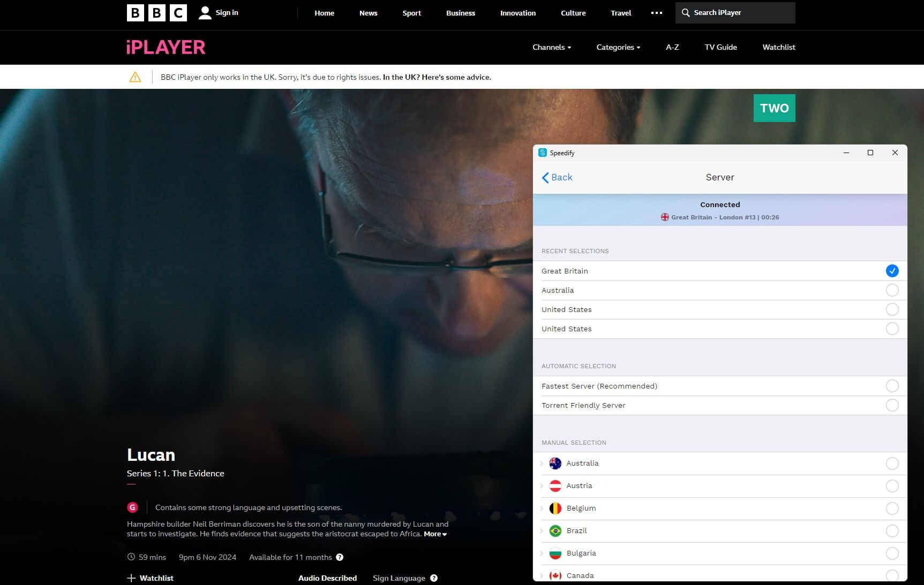
Task: Click the BBC TWO channel badge
Action: pyautogui.click(x=774, y=108)
